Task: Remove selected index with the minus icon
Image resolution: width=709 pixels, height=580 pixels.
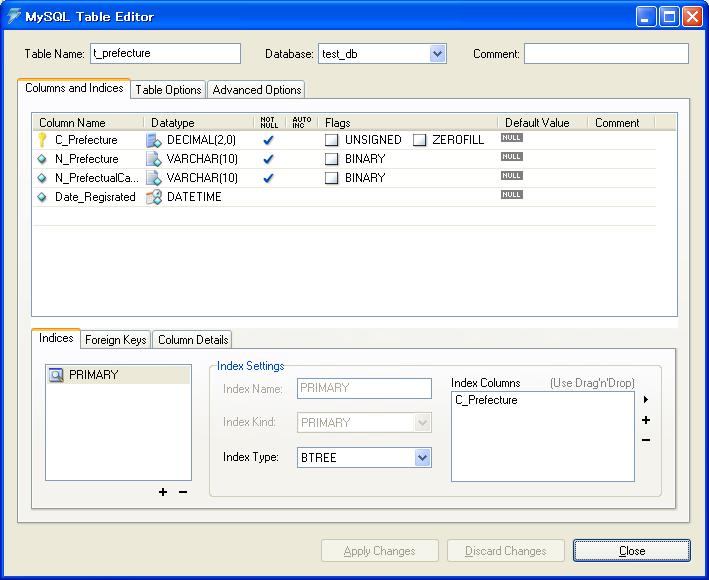Action: 183,492
